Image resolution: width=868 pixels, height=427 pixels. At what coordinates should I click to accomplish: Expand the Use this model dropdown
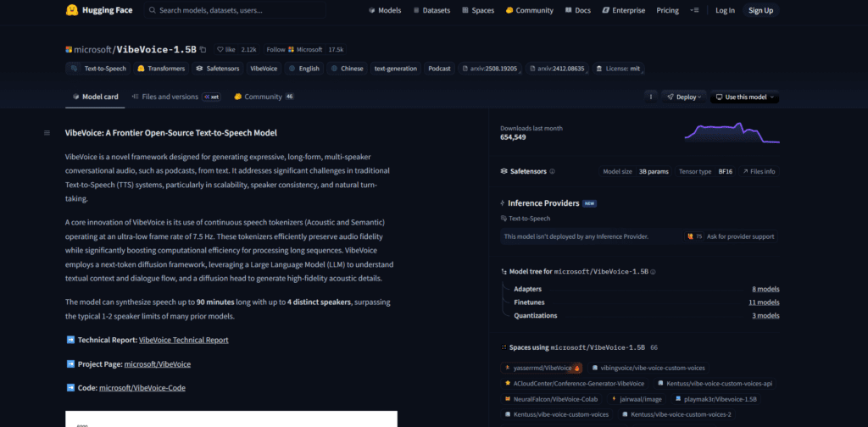744,97
